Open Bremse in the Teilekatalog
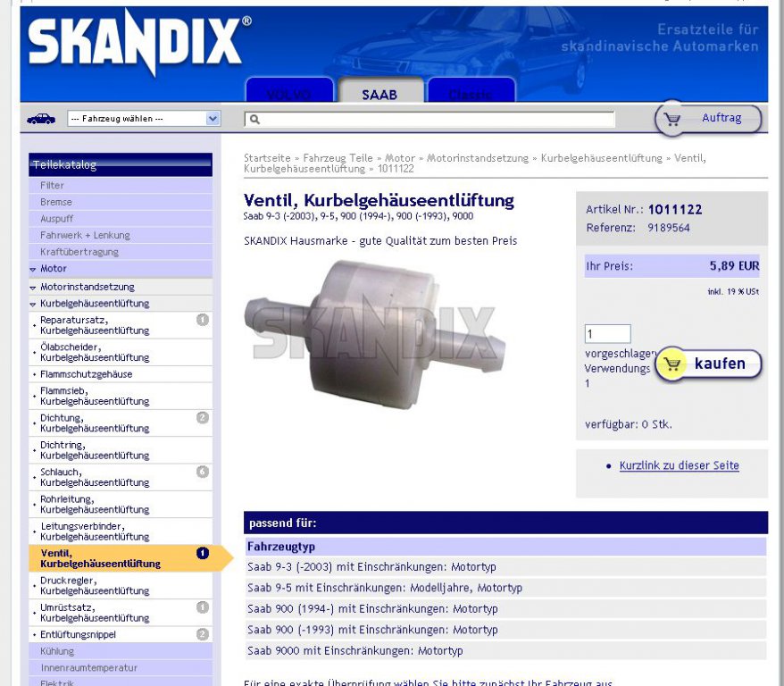The width and height of the screenshot is (784, 686). (121, 202)
